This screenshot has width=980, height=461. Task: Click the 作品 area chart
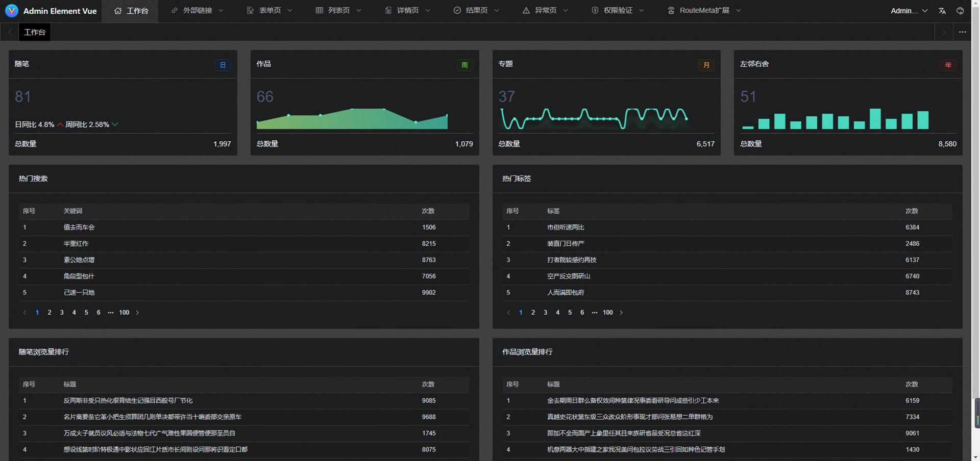[x=352, y=118]
